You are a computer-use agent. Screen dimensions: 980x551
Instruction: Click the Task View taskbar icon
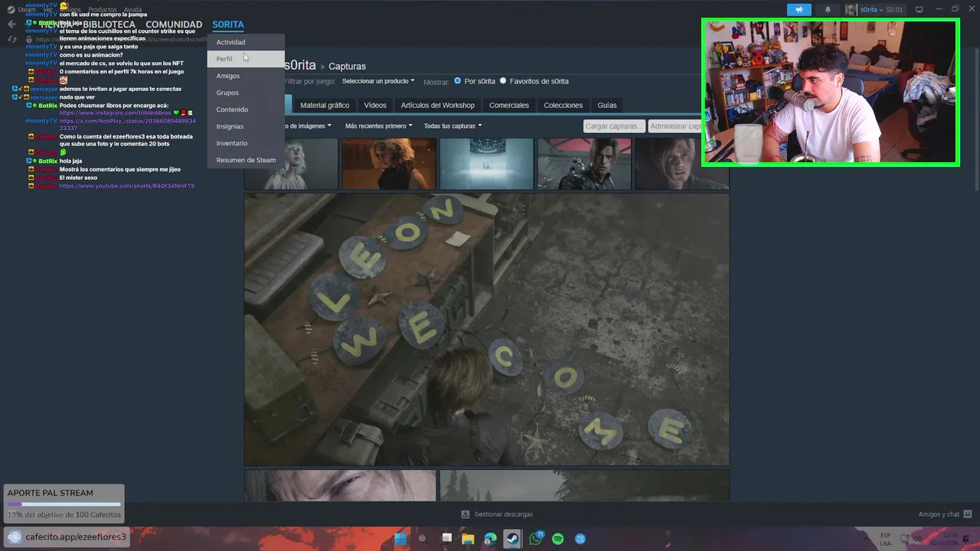click(446, 539)
